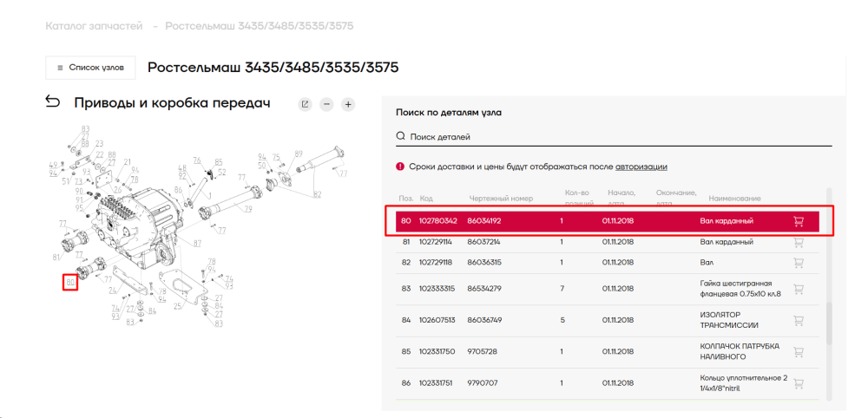Open the diagram in a new window icon
Screen dimensions: 868x418
pos(305,104)
